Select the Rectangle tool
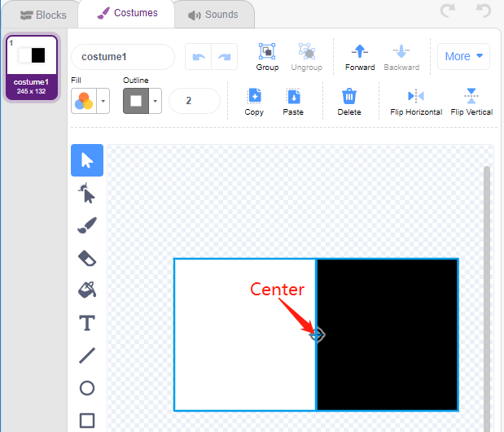Screen dimensions: 504x432 87,421
